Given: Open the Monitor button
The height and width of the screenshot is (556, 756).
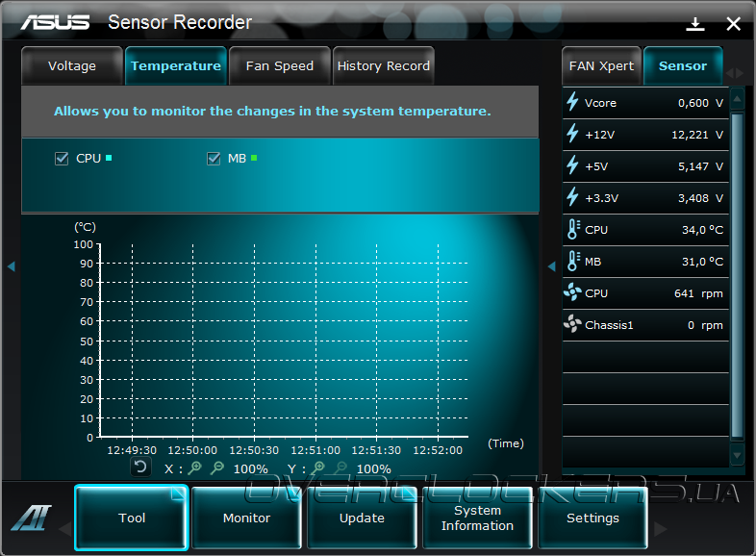Looking at the screenshot, I should (246, 518).
